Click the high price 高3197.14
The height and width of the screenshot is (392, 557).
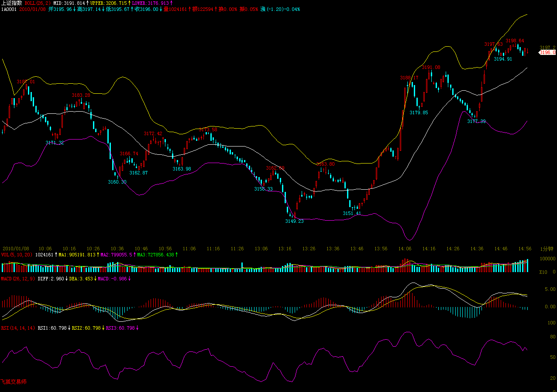coord(89,9)
